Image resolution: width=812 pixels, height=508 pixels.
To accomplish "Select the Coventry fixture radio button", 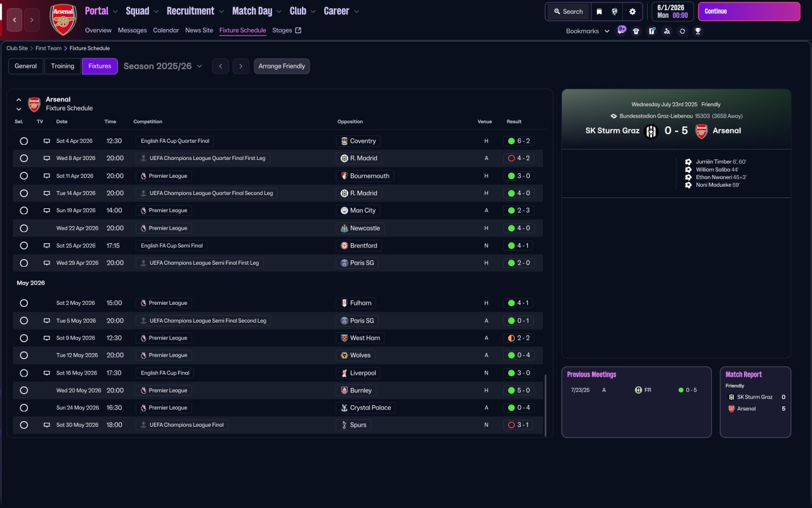I will (23, 141).
